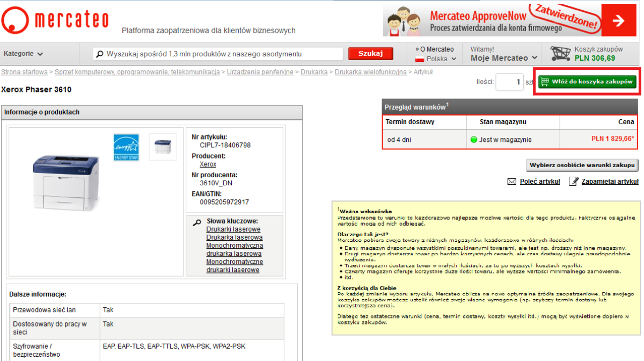
Task: Expand the Kategorie dropdown
Action: click(x=23, y=54)
